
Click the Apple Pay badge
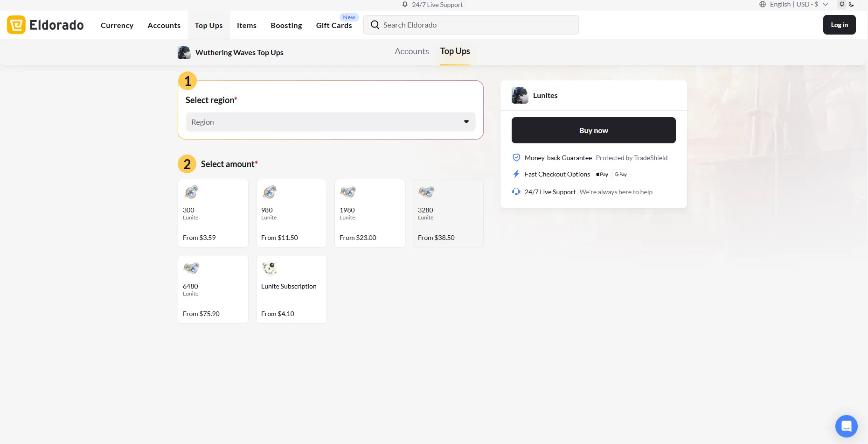[x=602, y=175]
